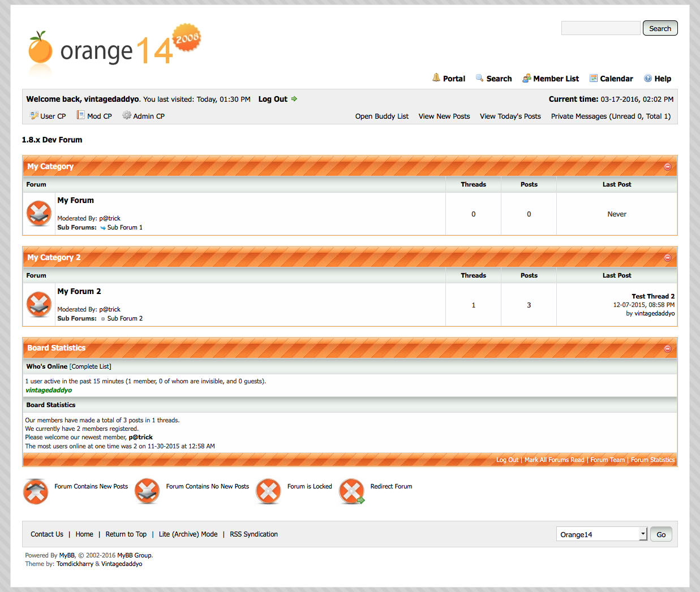The height and width of the screenshot is (592, 700).
Task: Collapse the Board Statistics section
Action: 667,349
